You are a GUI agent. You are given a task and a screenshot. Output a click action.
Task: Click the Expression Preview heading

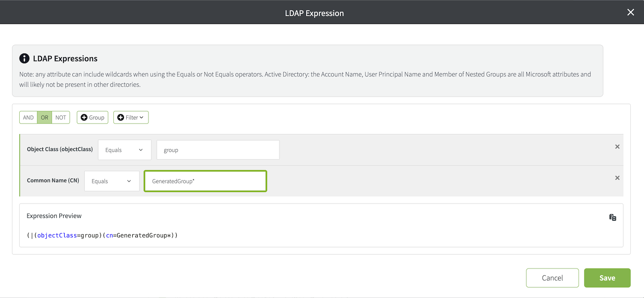click(54, 216)
